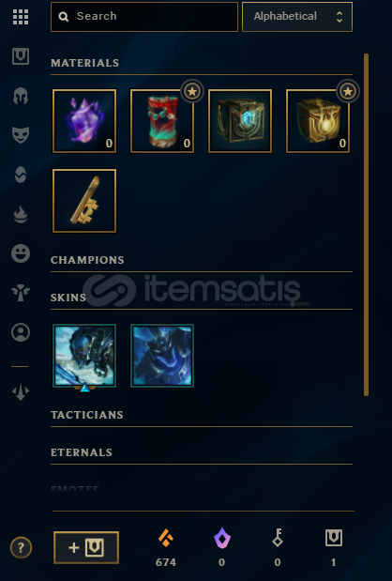392x581 pixels.
Task: Click the add chest purchase button
Action: [86, 547]
